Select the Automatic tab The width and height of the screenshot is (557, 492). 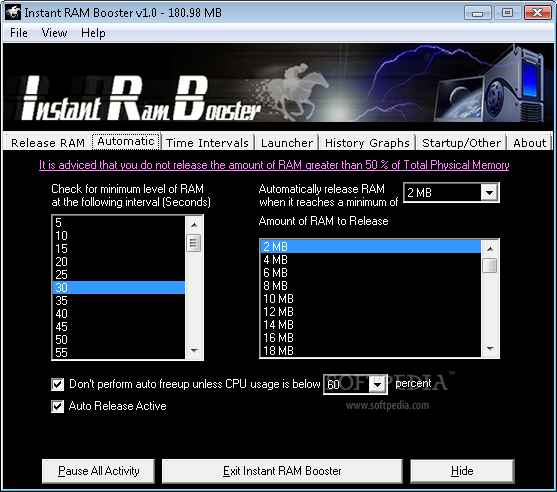pos(126,141)
